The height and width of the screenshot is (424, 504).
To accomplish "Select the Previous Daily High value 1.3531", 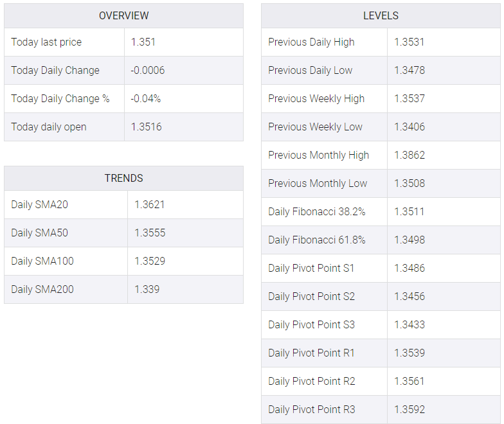I will point(409,42).
